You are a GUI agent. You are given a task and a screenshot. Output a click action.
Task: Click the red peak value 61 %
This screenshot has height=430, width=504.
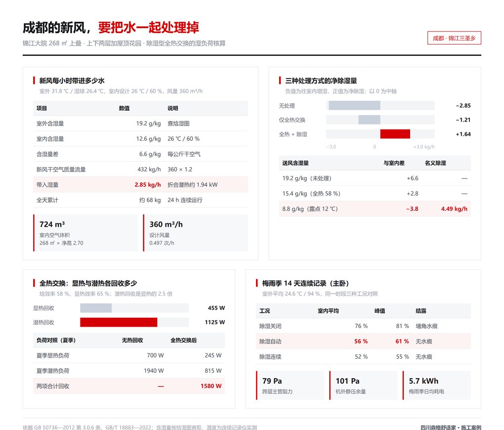[x=402, y=342]
